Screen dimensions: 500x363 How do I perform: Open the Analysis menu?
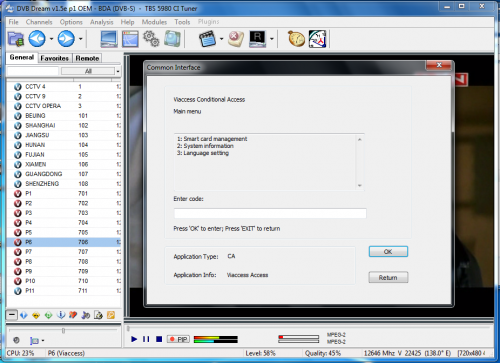coord(102,22)
